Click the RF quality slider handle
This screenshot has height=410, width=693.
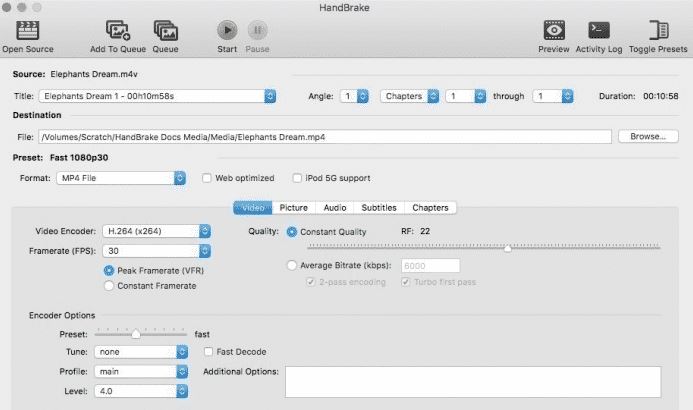coord(508,248)
